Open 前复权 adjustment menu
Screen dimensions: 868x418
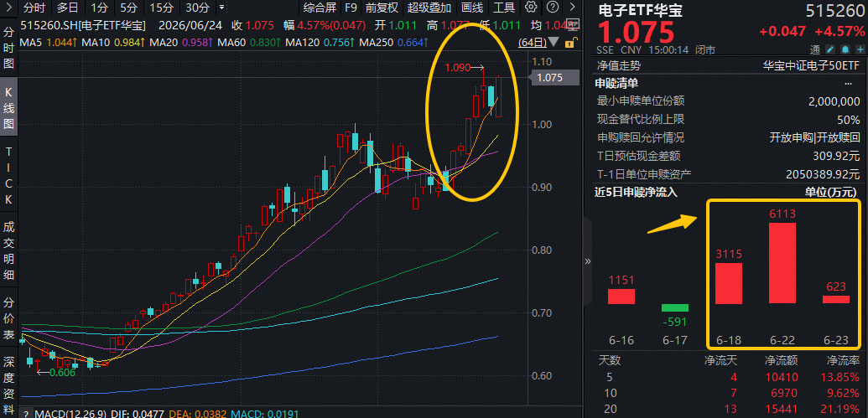(382, 8)
